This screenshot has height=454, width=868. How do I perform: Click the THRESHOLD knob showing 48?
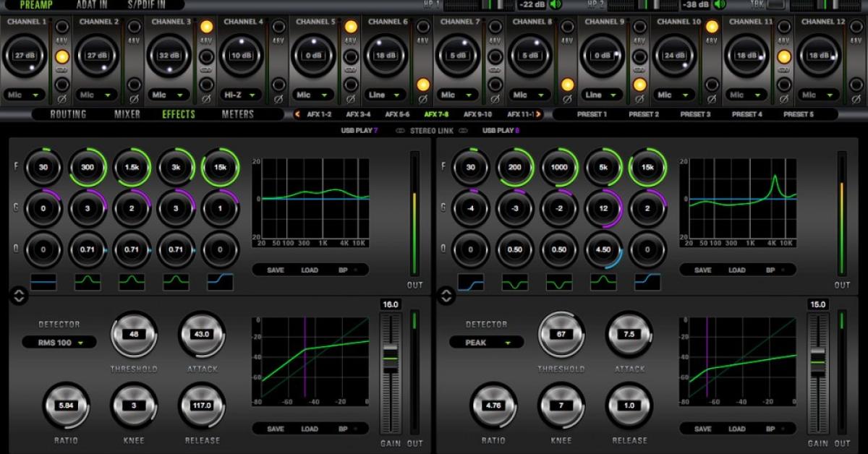[134, 335]
